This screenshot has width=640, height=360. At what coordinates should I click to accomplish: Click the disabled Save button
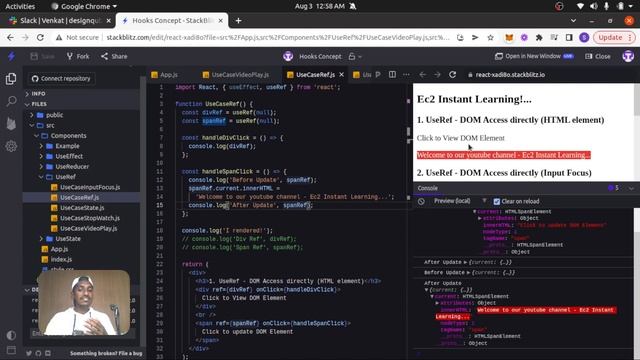(x=42, y=56)
